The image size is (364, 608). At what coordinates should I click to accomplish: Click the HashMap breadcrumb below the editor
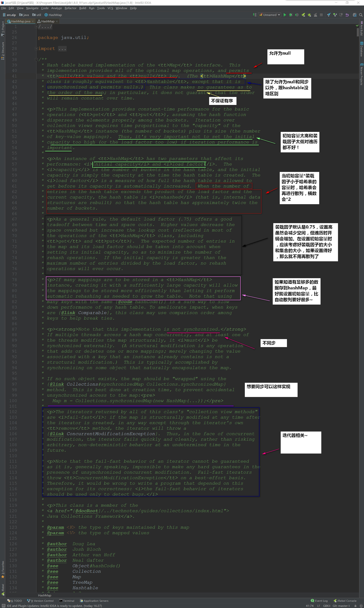tap(45, 595)
